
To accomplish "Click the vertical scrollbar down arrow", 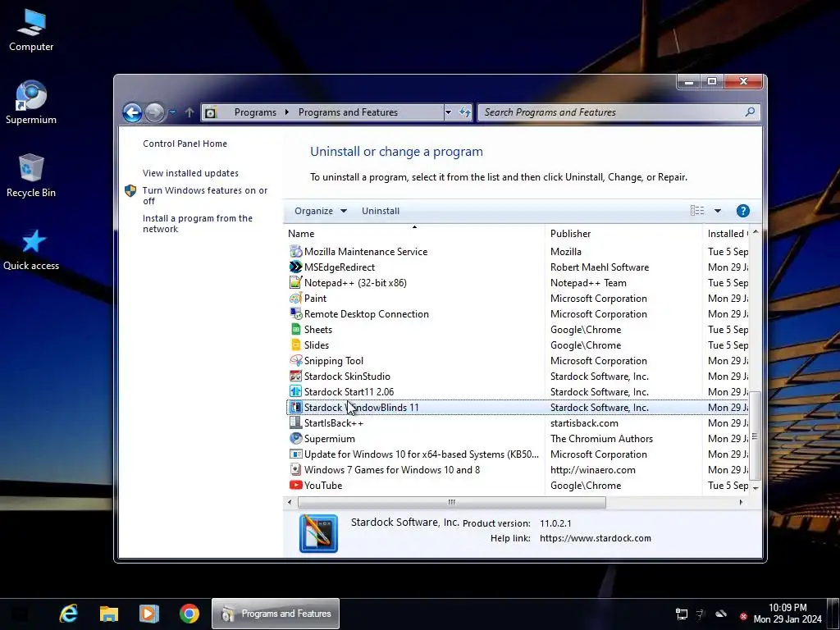I will [x=756, y=488].
